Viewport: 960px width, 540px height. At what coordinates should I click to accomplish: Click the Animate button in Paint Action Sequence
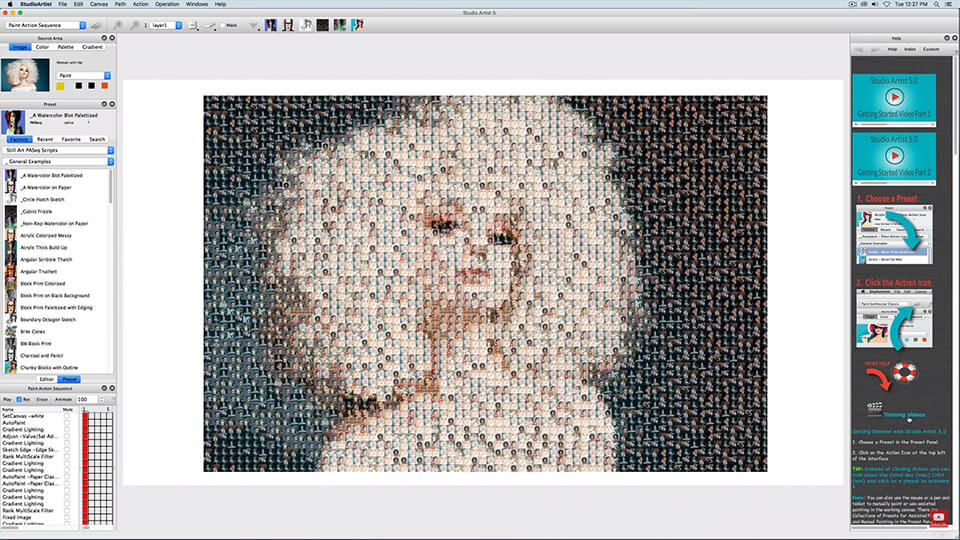[x=63, y=399]
